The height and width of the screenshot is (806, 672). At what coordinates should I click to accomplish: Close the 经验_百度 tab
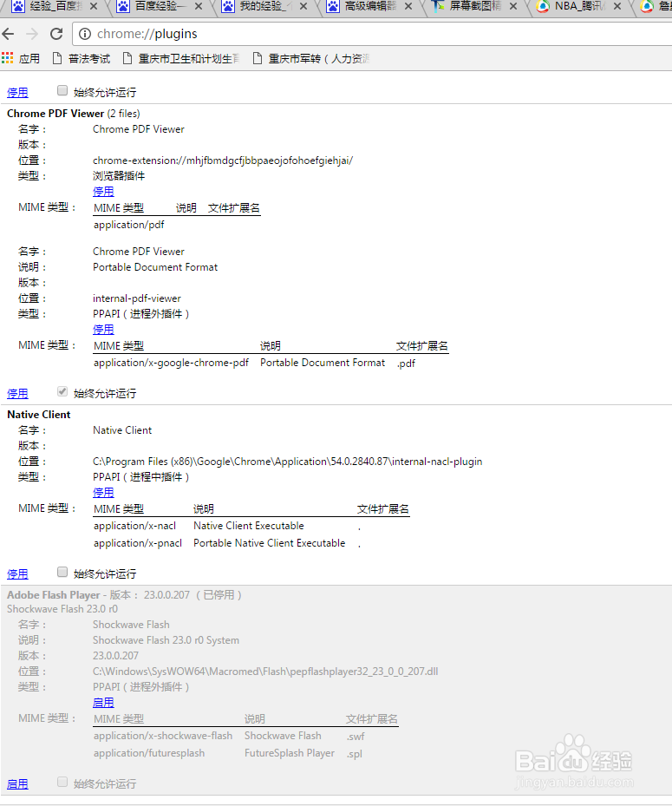pos(94,6)
